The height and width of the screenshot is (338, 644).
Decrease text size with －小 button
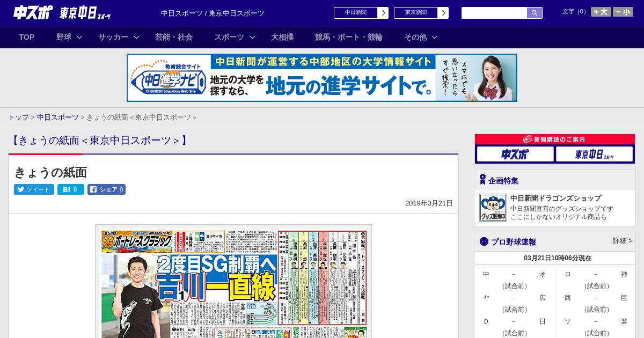pos(623,12)
